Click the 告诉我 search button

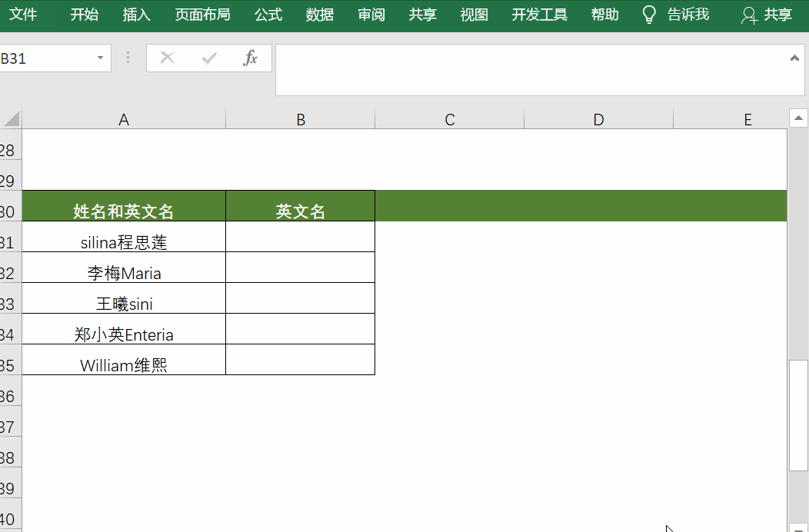tap(690, 15)
